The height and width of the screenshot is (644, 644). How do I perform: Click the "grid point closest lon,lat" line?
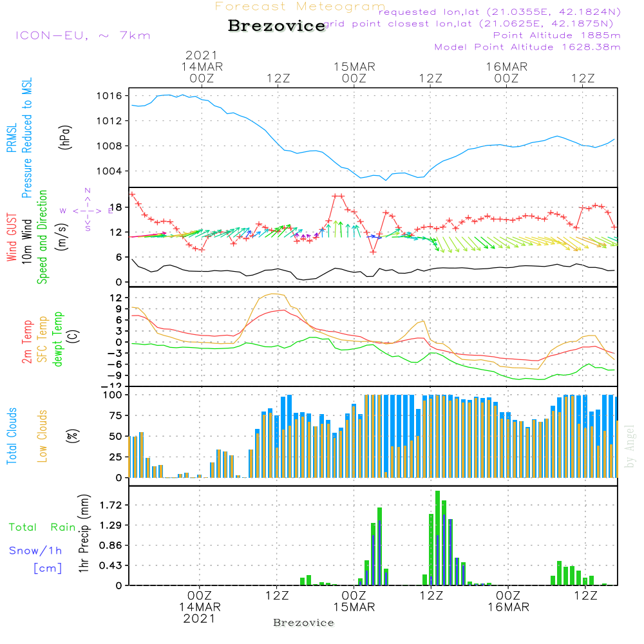[x=468, y=24]
